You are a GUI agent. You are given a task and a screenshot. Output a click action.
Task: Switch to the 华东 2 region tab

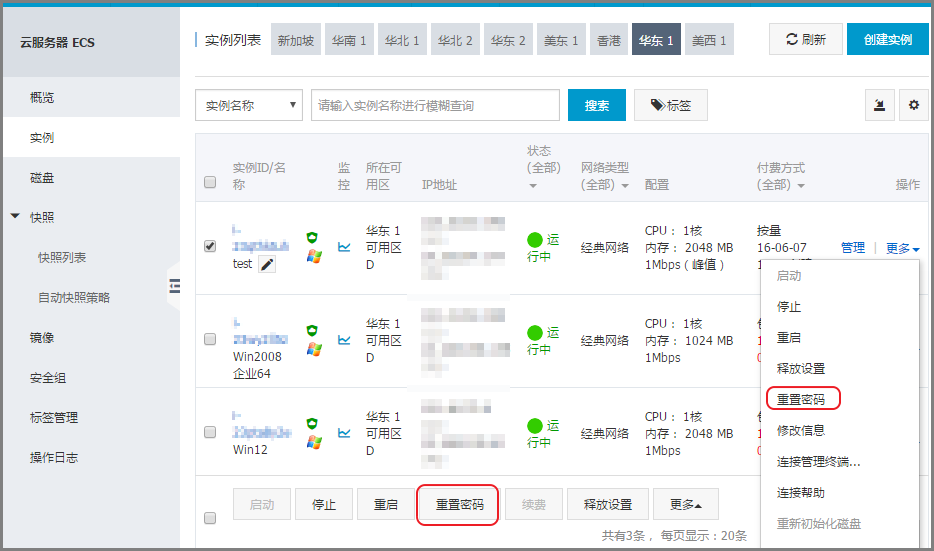[x=508, y=40]
